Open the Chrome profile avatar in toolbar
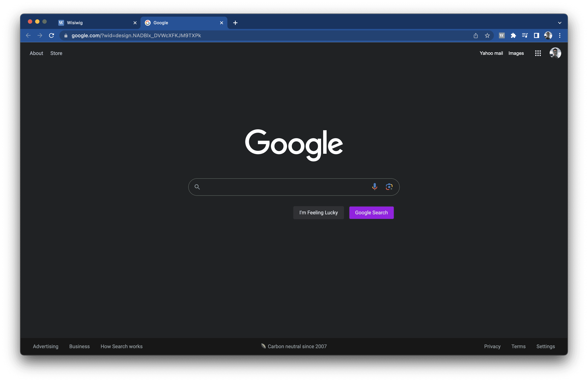 548,35
